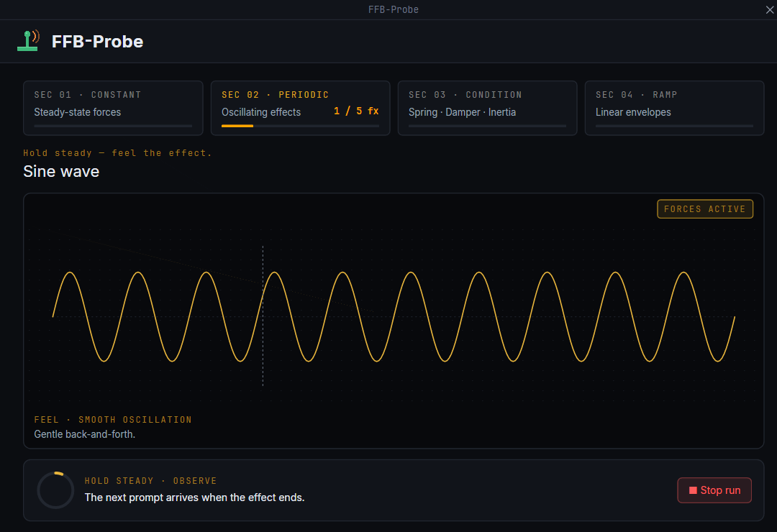Click the "1 / 5 fx" counter
Screen dimensions: 777x532
tap(356, 111)
